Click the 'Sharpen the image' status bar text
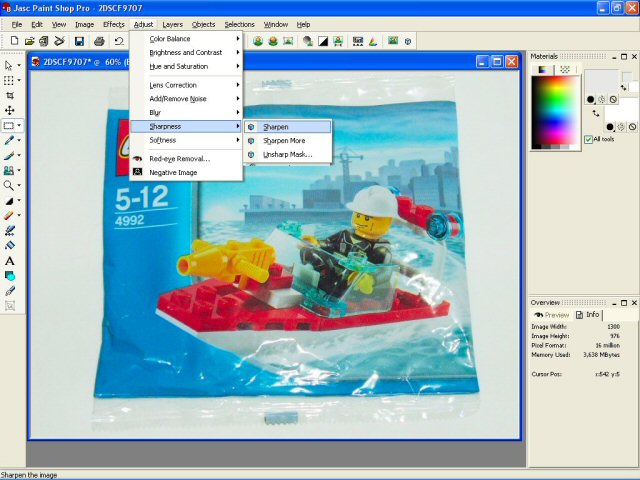Screen dimensions: 640x480 point(29,475)
